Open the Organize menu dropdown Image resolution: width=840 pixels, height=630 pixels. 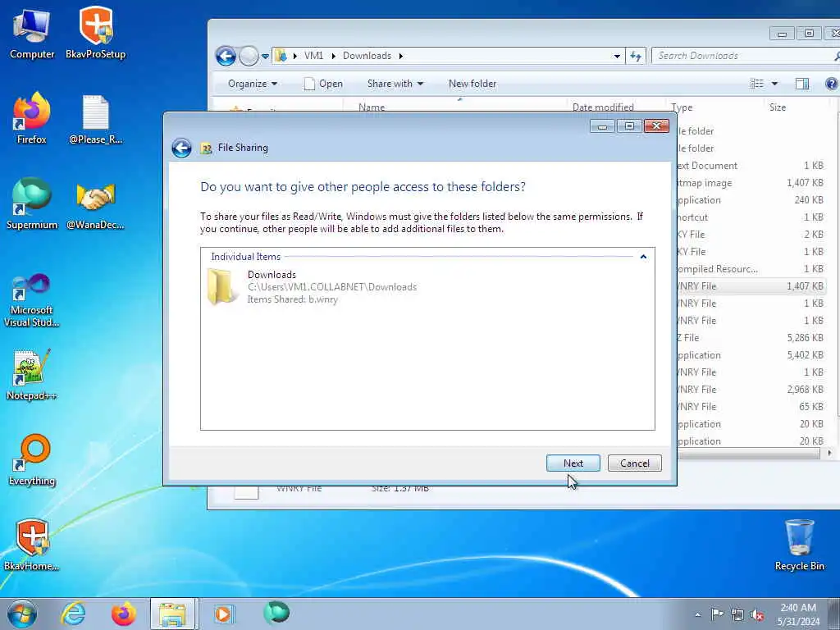[253, 84]
